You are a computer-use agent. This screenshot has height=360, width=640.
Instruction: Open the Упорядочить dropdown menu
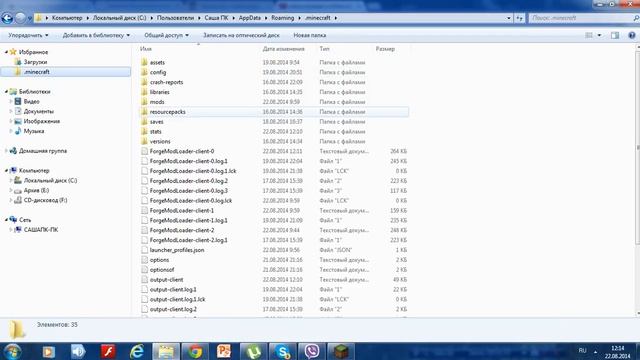28,36
